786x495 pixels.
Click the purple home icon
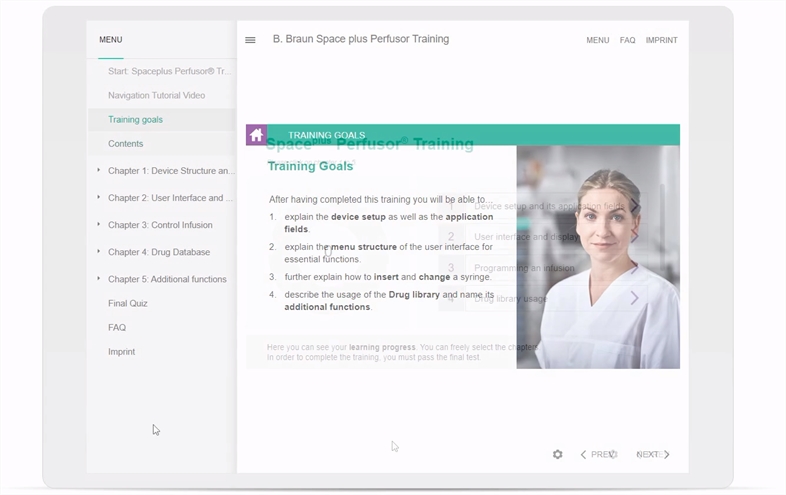pos(256,135)
